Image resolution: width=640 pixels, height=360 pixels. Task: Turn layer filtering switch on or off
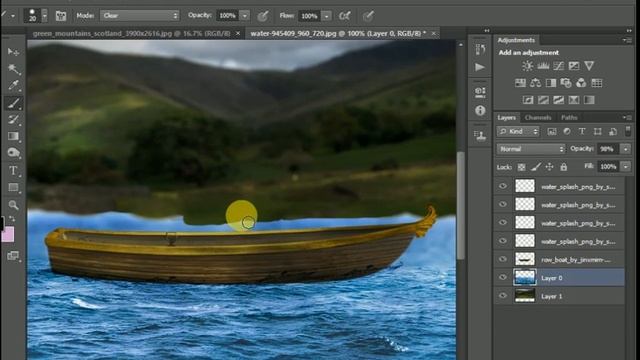tap(628, 131)
